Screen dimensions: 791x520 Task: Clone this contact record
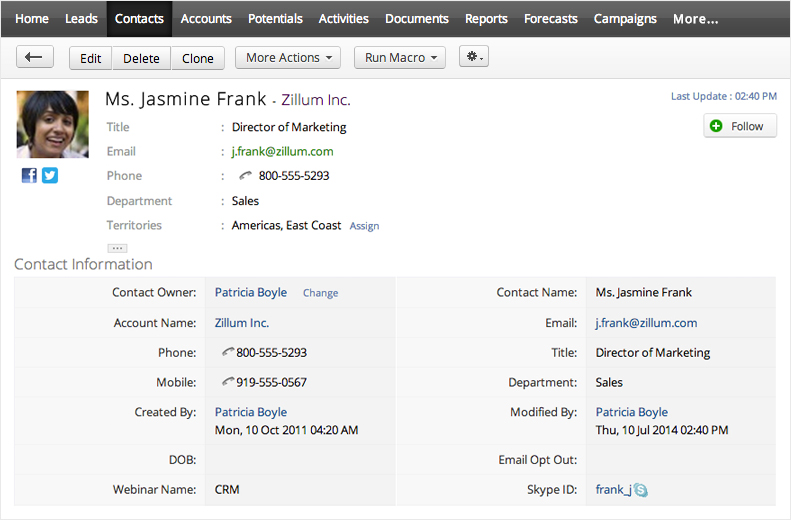pos(198,58)
